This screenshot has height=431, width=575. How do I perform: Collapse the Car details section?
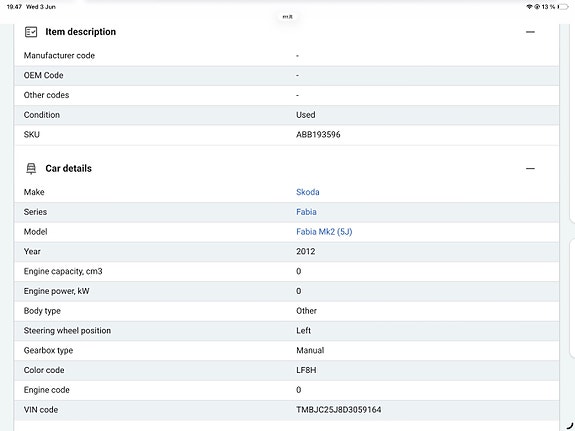click(530, 168)
